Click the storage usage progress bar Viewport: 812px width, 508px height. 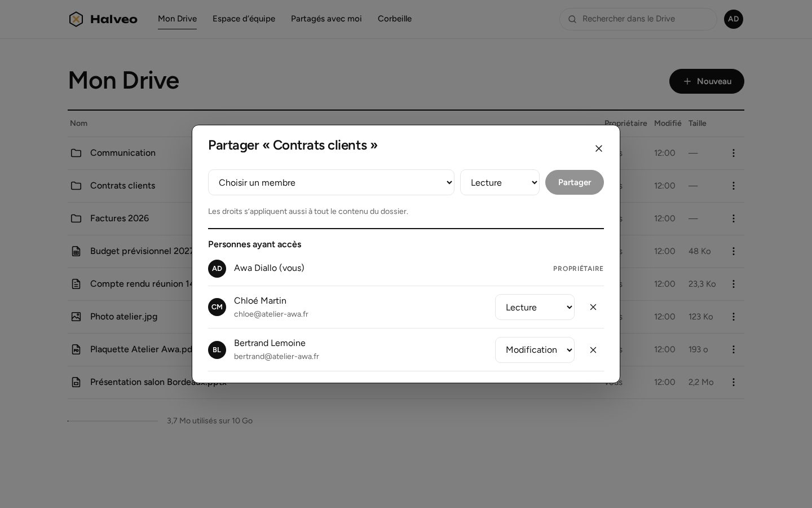pyautogui.click(x=113, y=421)
